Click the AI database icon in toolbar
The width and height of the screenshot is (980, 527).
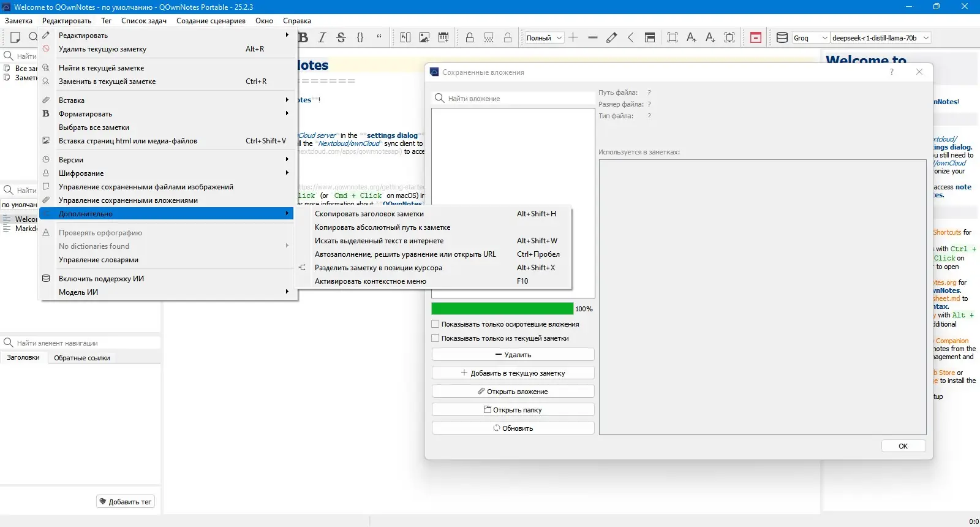click(x=782, y=37)
